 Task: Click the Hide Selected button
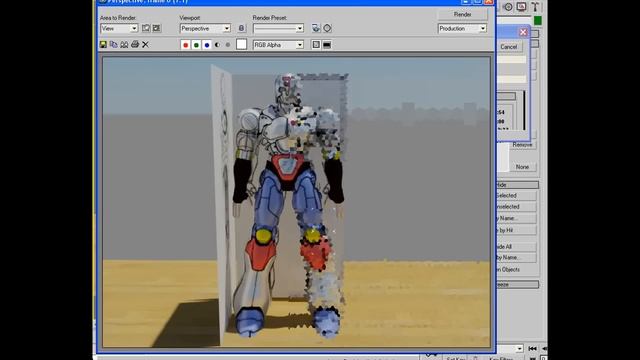tap(516, 196)
